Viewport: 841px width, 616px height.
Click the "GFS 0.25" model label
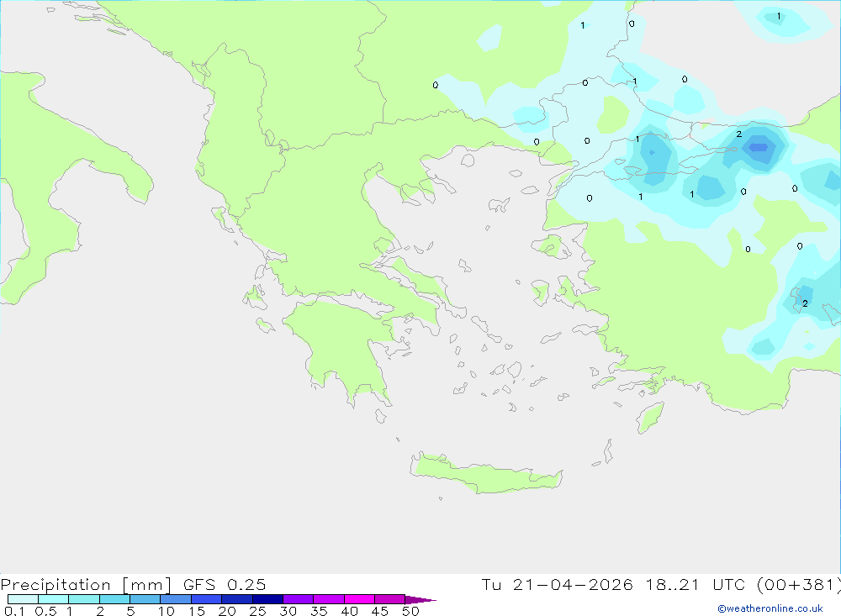click(x=225, y=584)
